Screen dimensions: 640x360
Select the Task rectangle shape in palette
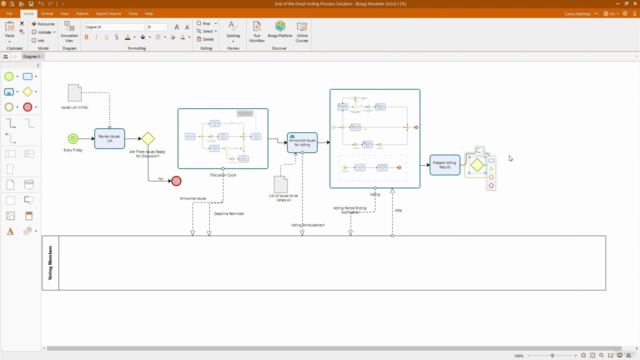tap(27, 76)
